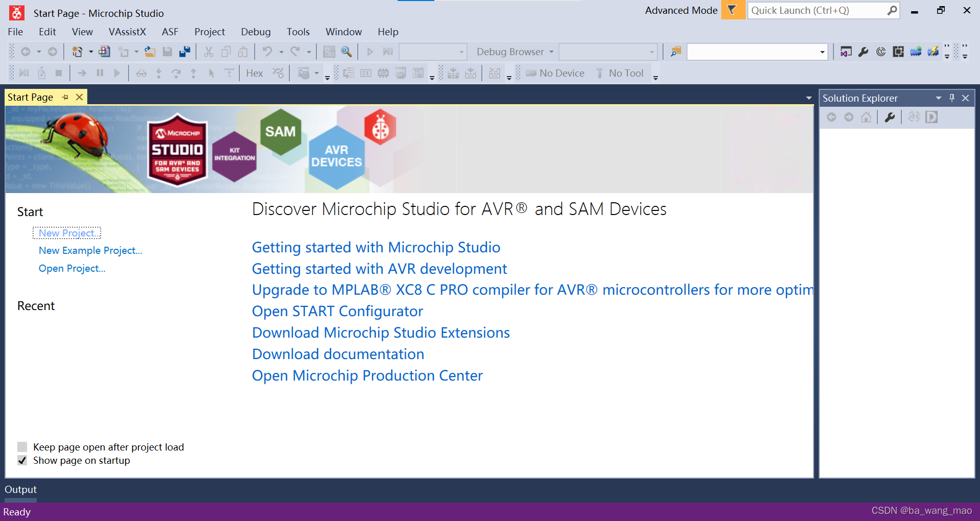Open Getting started with Microchip Studio link
Viewport: 980px width, 521px height.
coord(376,247)
